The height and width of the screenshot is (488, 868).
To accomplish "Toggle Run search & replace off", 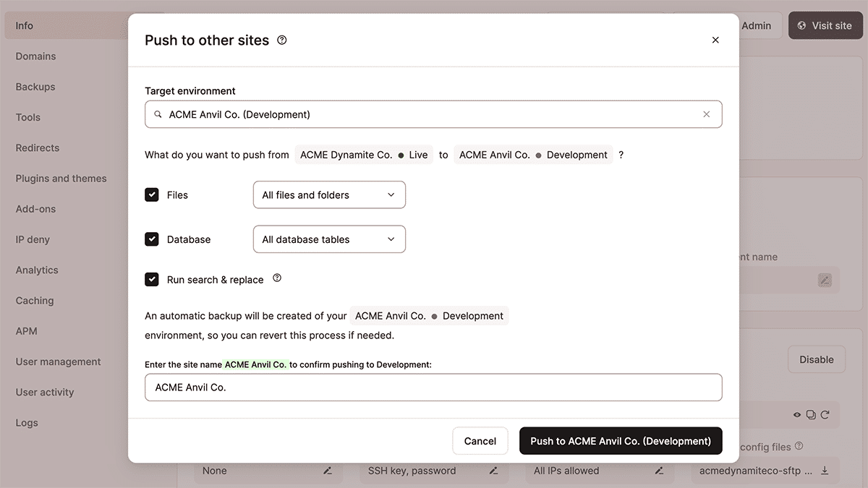I will (152, 278).
